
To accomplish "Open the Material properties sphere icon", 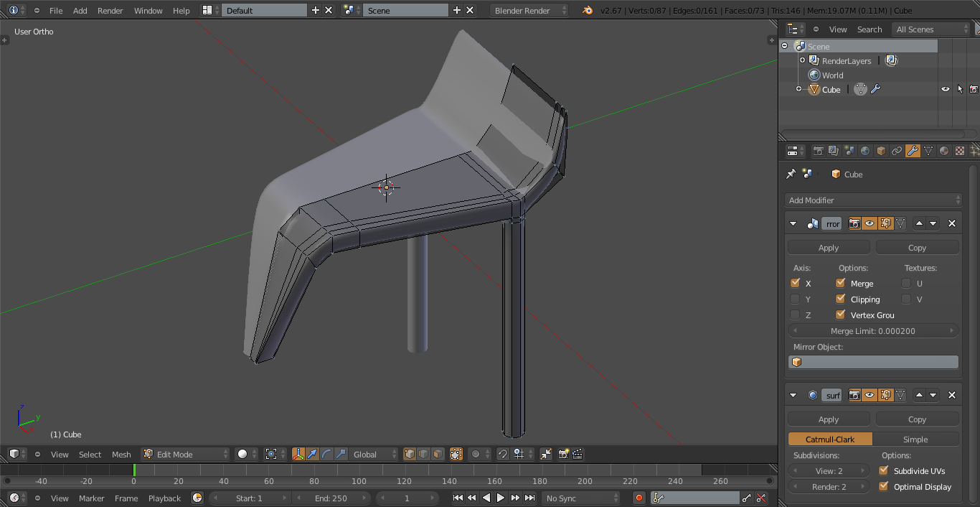I will coord(944,151).
